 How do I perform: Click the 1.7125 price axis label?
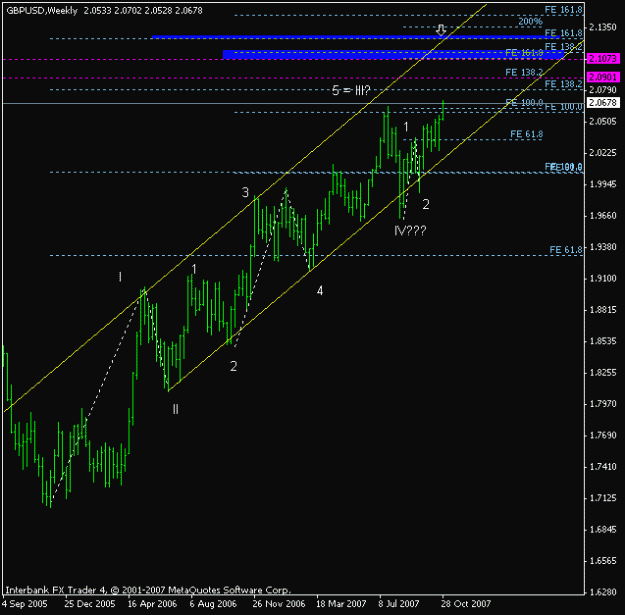(603, 498)
